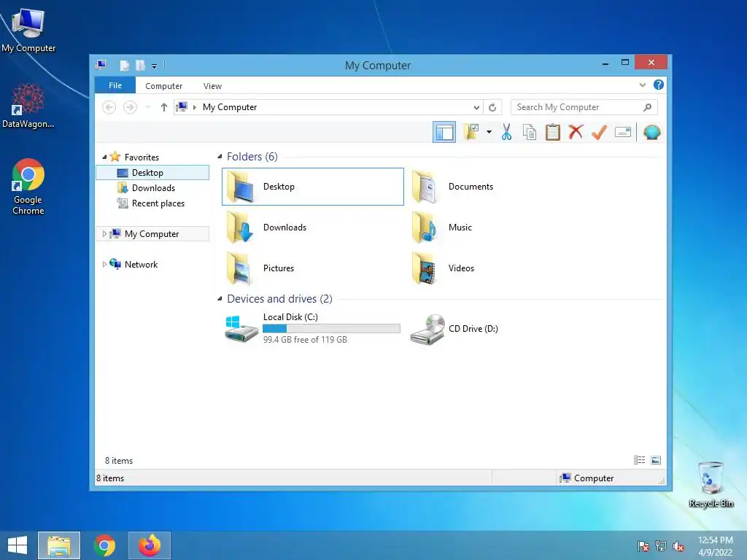747x560 pixels.
Task: Open Customize Quick Access Toolbar dropdown
Action: (155, 66)
